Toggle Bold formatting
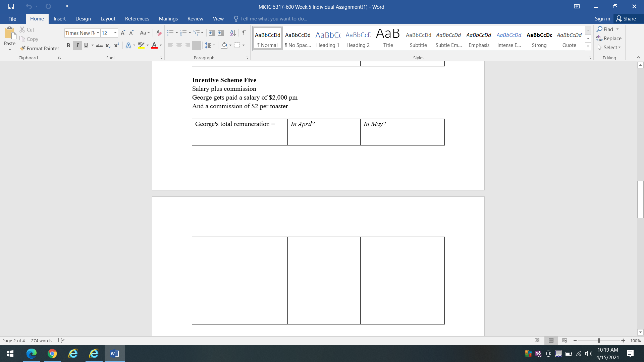This screenshot has width=644, height=362. (x=68, y=45)
